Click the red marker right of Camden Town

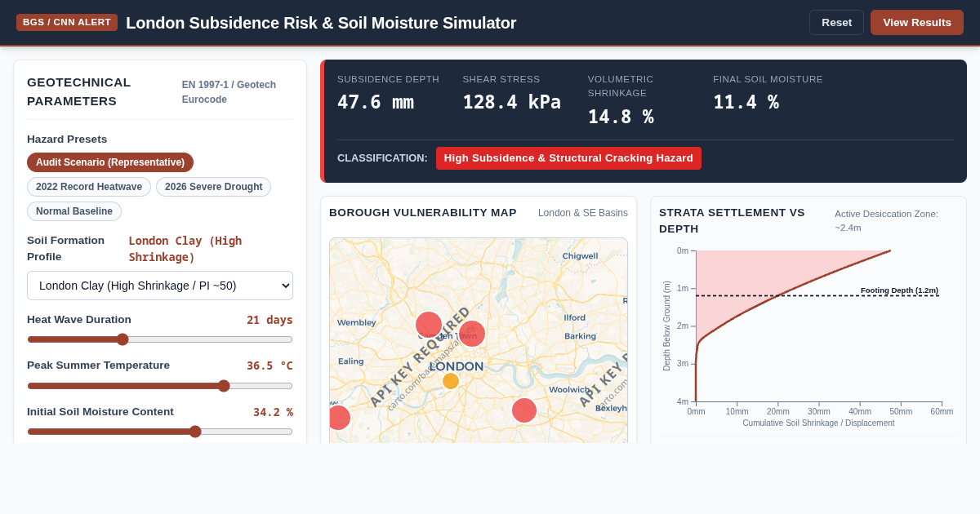(x=472, y=334)
